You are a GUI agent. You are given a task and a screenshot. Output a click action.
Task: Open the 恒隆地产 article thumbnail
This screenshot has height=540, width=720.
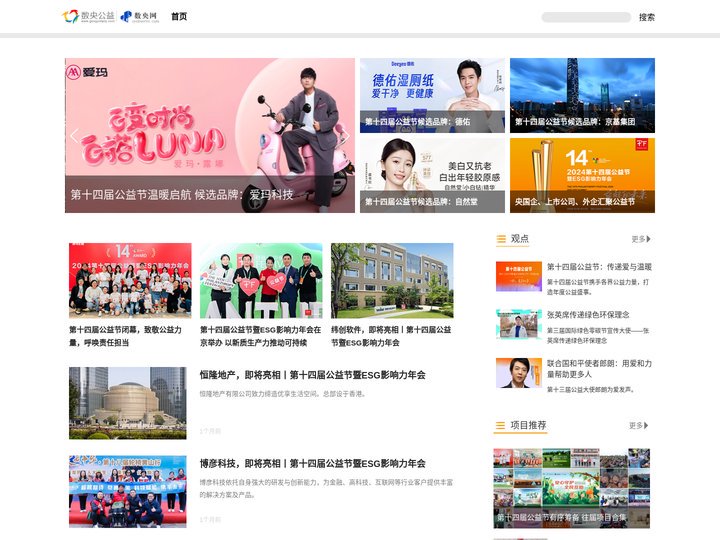(x=128, y=403)
